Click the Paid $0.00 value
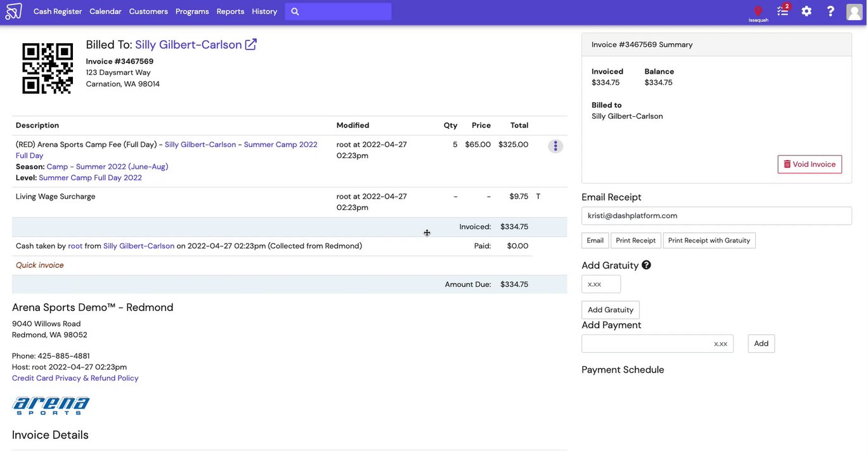Image resolution: width=868 pixels, height=457 pixels. tap(517, 246)
